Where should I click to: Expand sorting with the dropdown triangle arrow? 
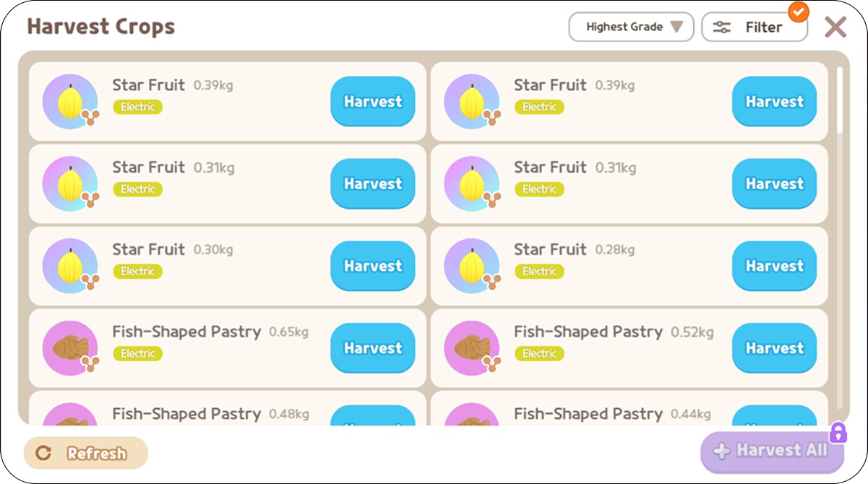coord(676,27)
